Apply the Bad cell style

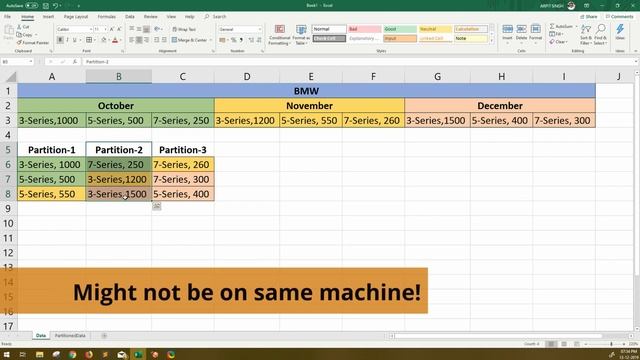point(364,29)
